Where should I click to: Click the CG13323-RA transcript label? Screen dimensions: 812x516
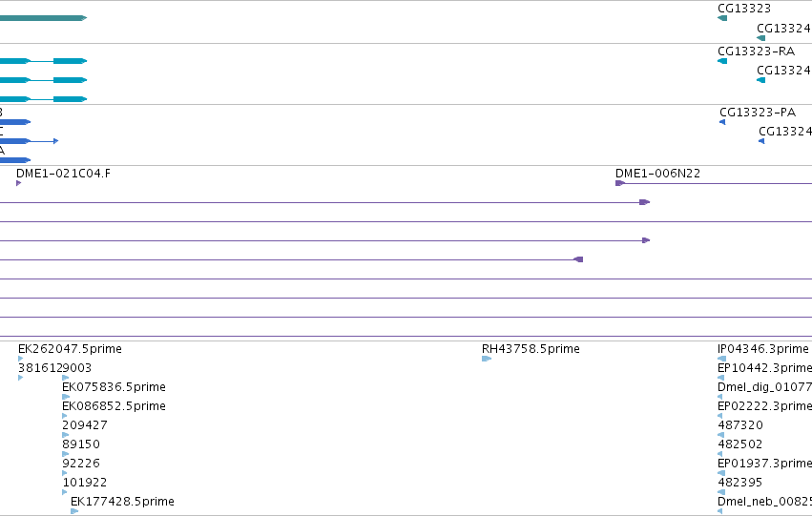pos(756,52)
